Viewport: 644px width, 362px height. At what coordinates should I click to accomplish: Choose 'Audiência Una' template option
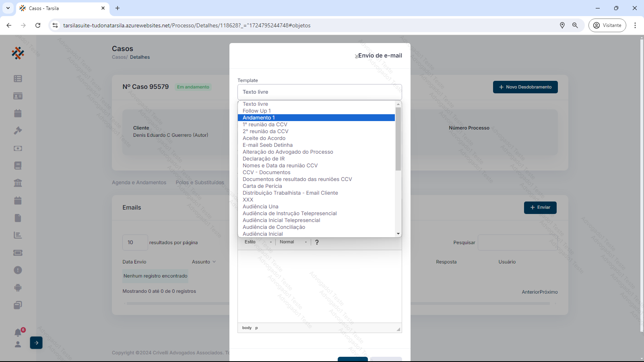(x=260, y=207)
